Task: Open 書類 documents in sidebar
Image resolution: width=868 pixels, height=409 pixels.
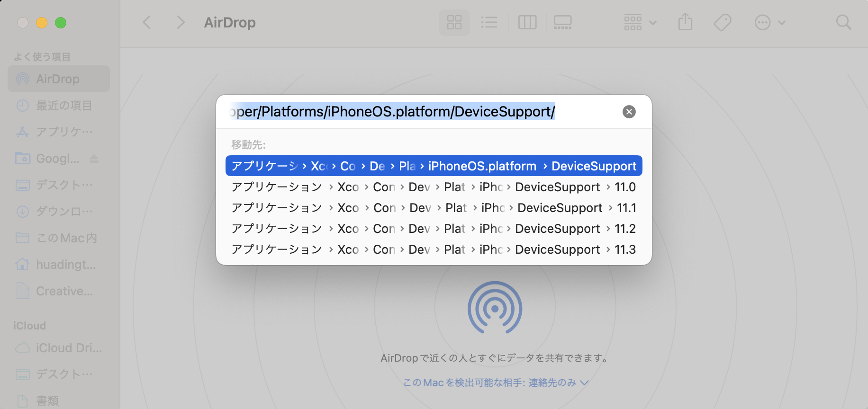Action: 59,400
